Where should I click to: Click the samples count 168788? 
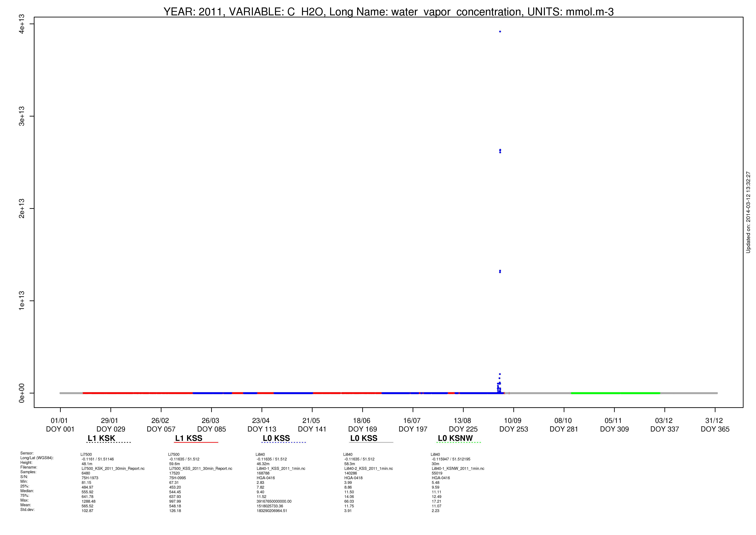click(263, 473)
